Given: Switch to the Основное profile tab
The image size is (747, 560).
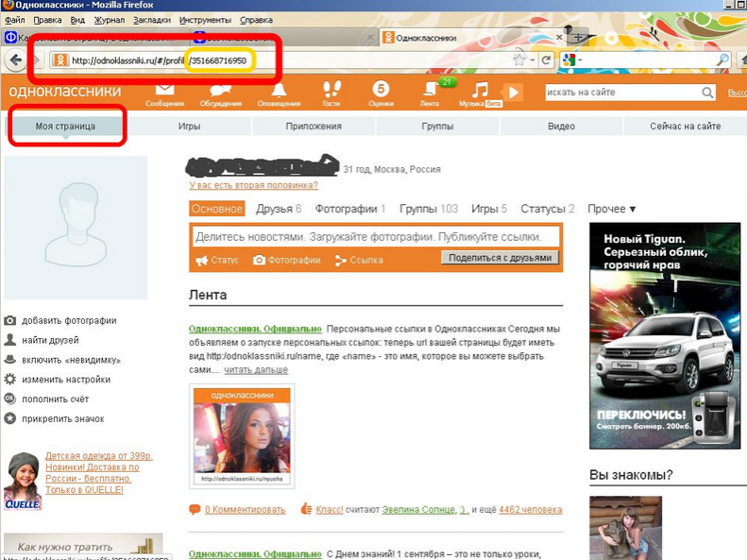Looking at the screenshot, I should 217,209.
